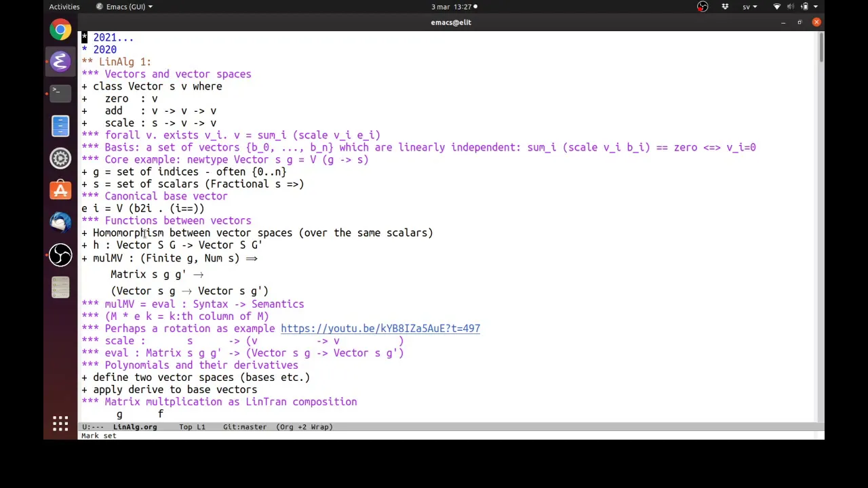Click (Vector s g → Vector s g') line

point(189,291)
